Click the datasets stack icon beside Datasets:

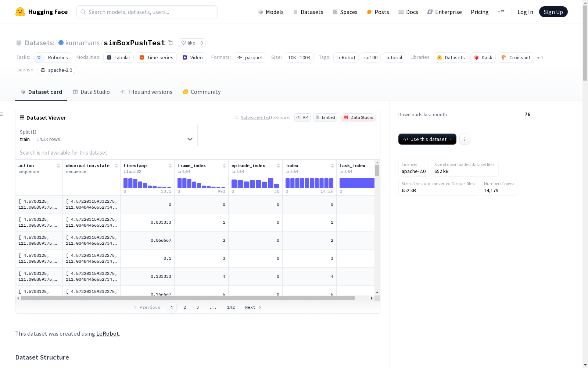[x=19, y=43]
